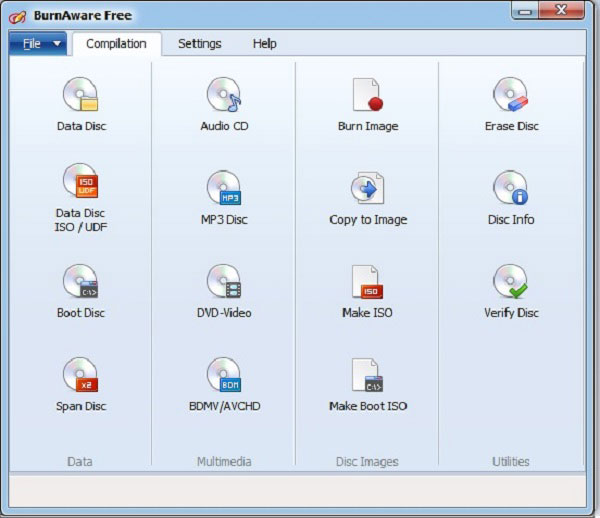600x518 pixels.
Task: Close the BurnAware Free window
Action: [561, 10]
